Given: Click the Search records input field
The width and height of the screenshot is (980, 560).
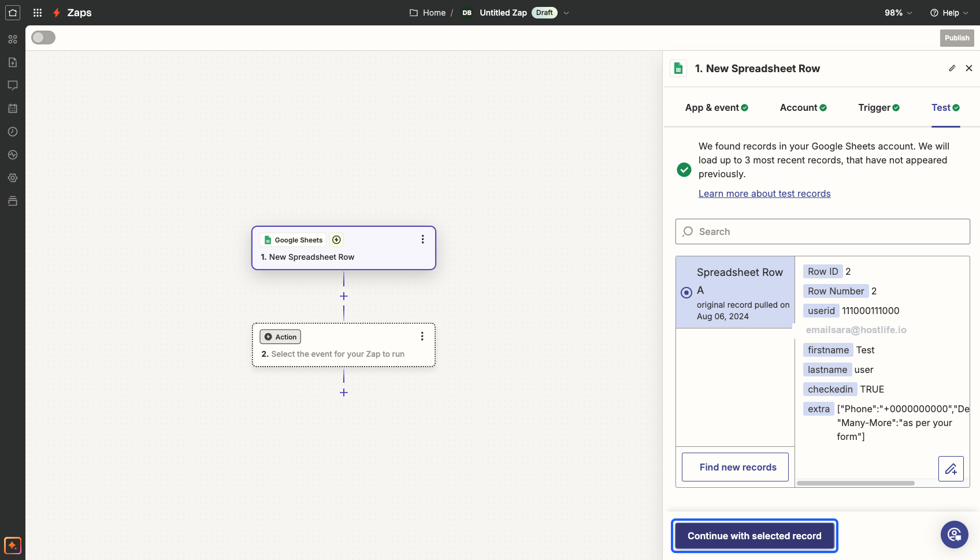Looking at the screenshot, I should pyautogui.click(x=823, y=232).
